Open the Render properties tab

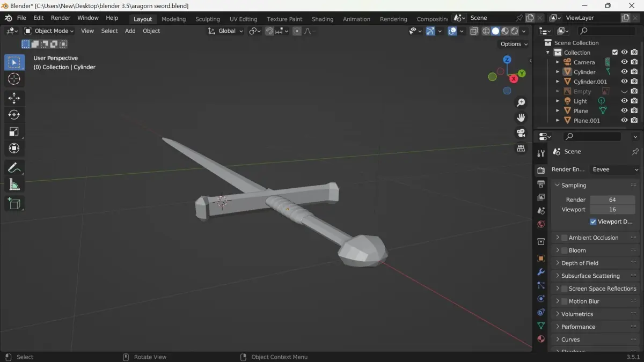pyautogui.click(x=541, y=171)
